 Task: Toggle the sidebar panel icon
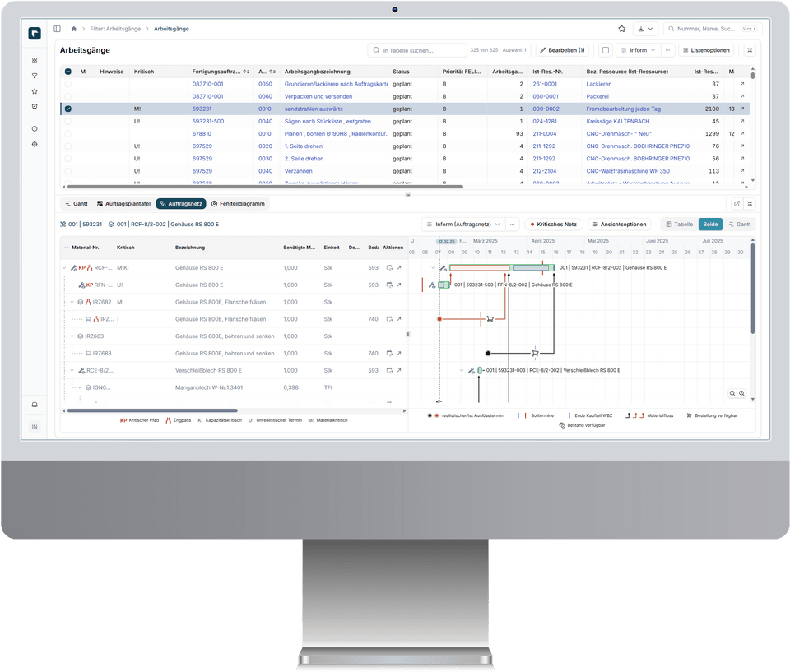click(57, 29)
